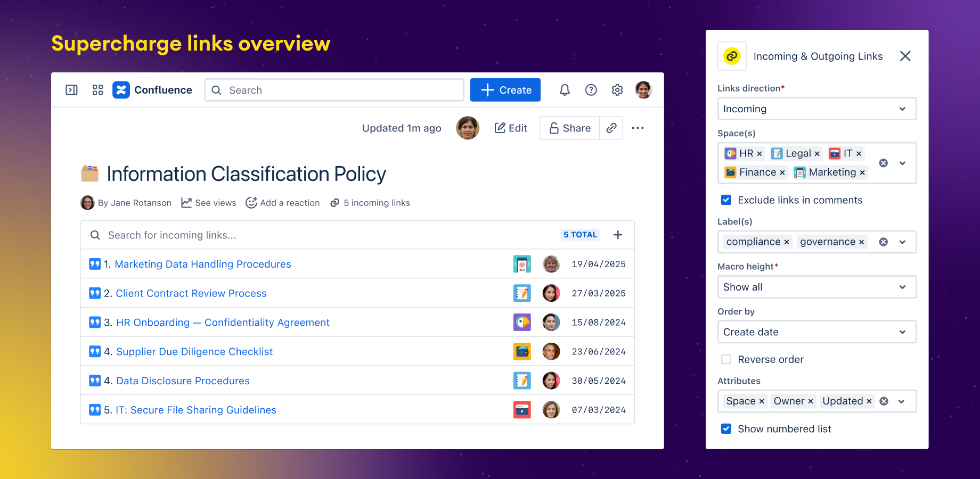
Task: Remove the HR space tag
Action: (759, 154)
